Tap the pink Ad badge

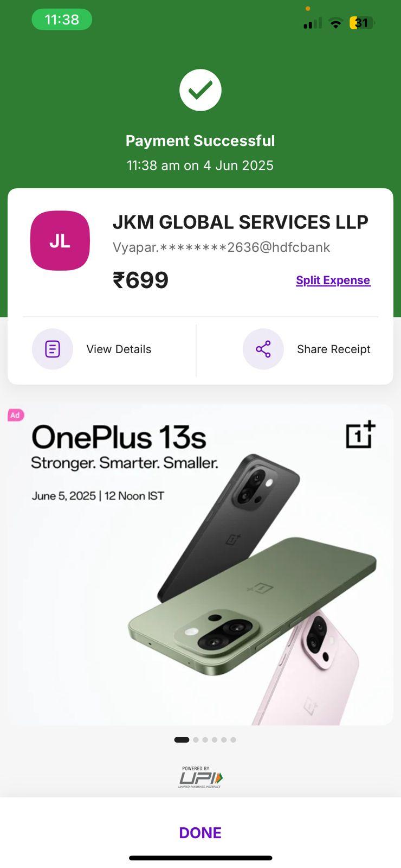(x=15, y=415)
